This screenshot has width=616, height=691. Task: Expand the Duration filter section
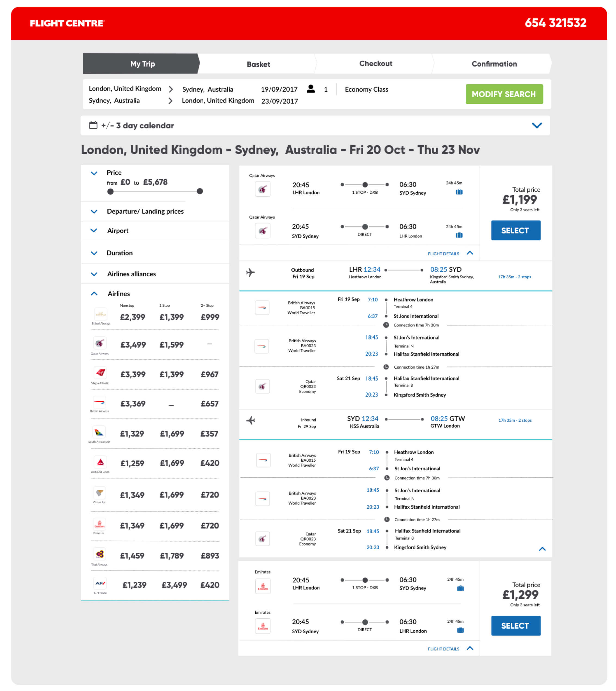pyautogui.click(x=94, y=253)
